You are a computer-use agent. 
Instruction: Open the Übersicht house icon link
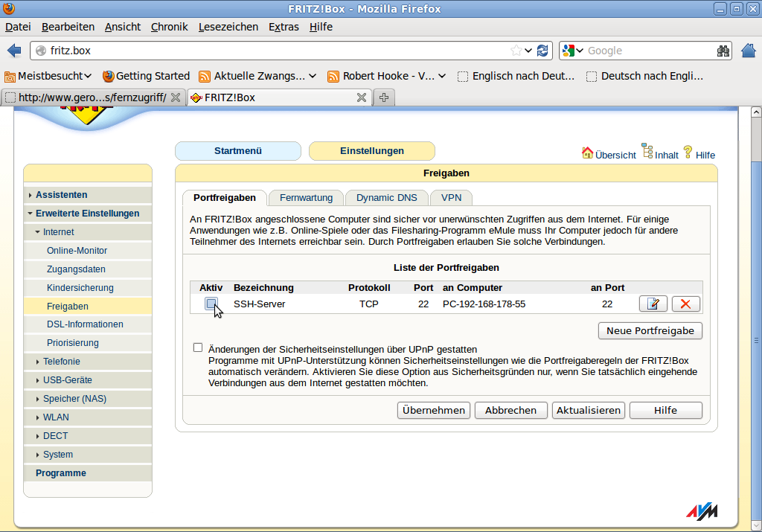pos(588,153)
